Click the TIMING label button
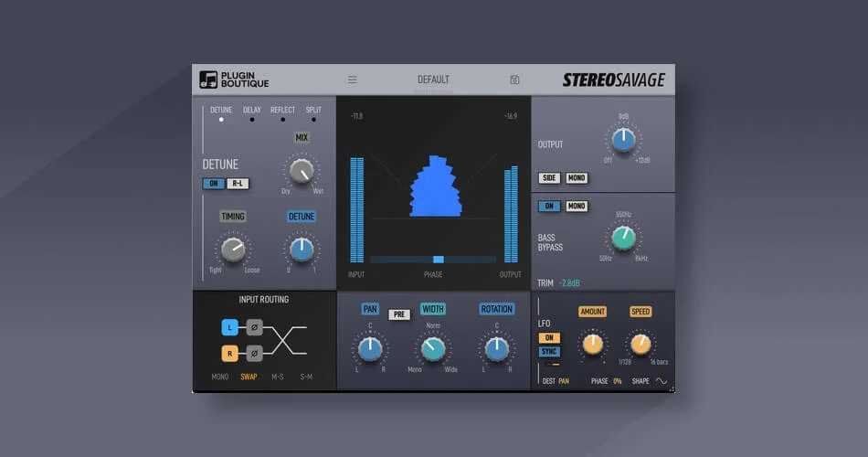868x457 pixels. click(232, 217)
